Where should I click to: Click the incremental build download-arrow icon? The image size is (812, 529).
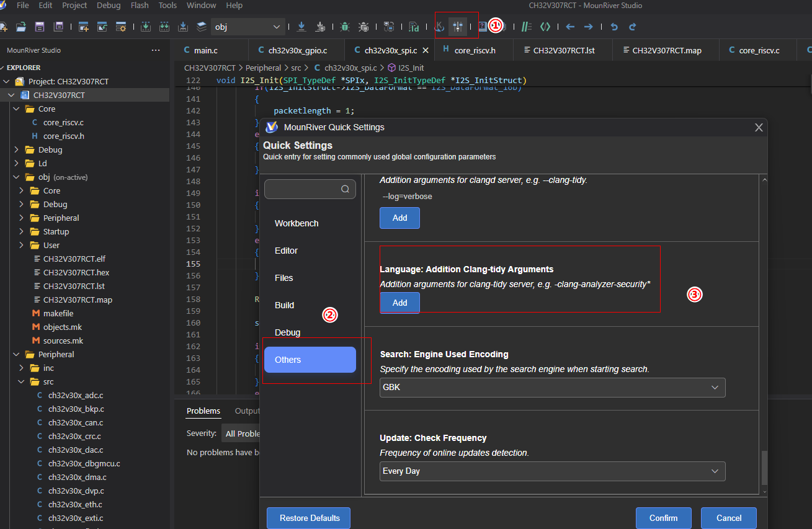click(145, 27)
